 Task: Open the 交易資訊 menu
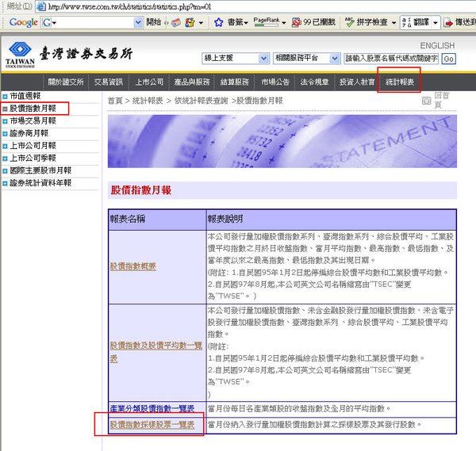(109, 82)
